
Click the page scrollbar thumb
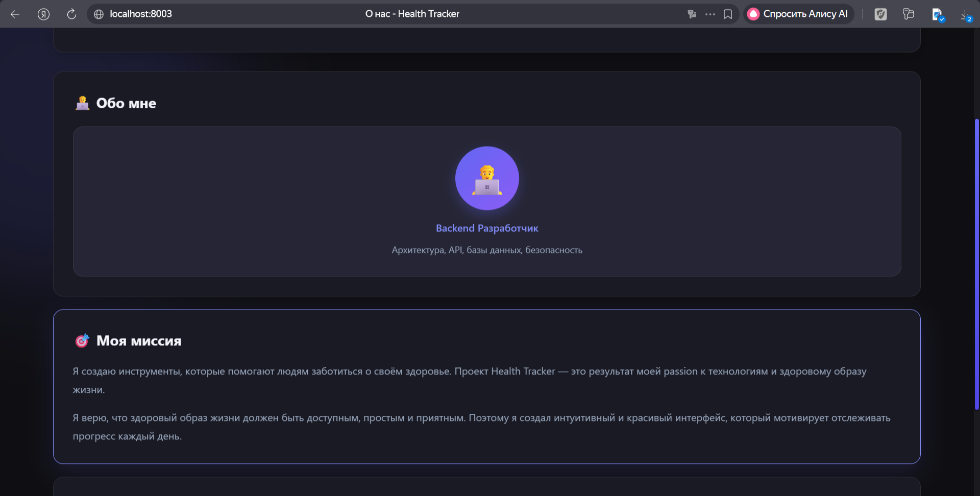pyautogui.click(x=976, y=264)
